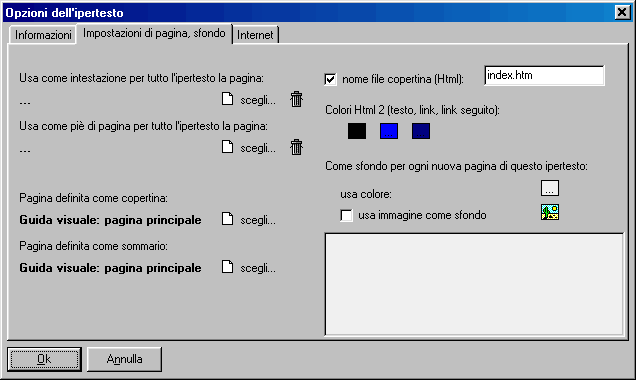Screen dimensions: 636x380
Task: Click the page icon for choosing the header page
Action: [x=228, y=99]
